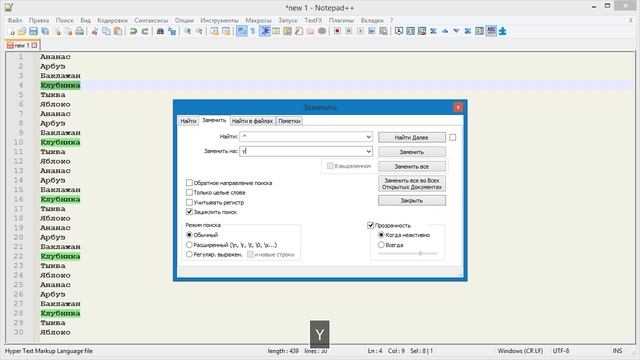Viewport: 640px width, 360px height.
Task: Uncheck Зациклить поиск checkbox
Action: (189, 212)
